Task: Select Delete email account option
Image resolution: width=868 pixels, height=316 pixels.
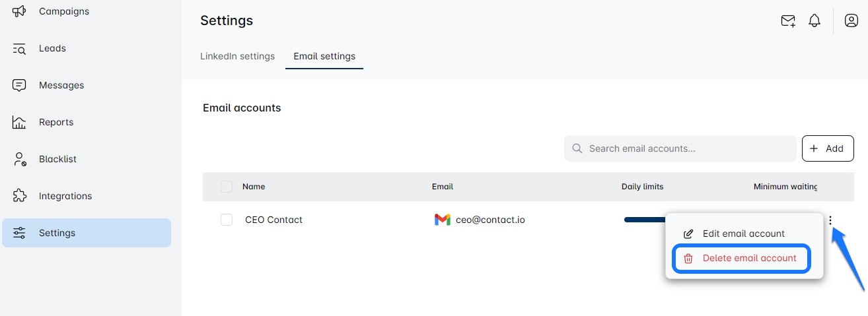Action: [x=749, y=258]
